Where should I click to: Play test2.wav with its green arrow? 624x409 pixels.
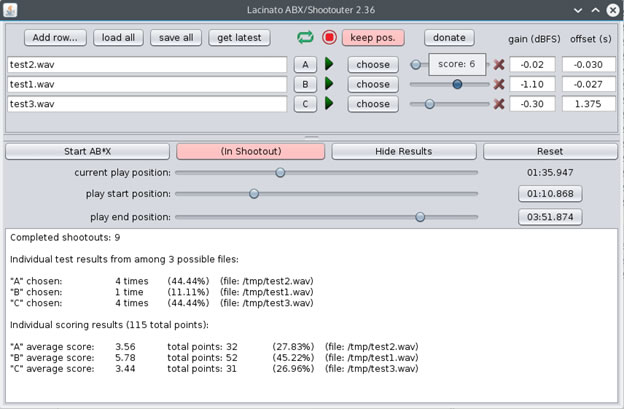tap(329, 64)
